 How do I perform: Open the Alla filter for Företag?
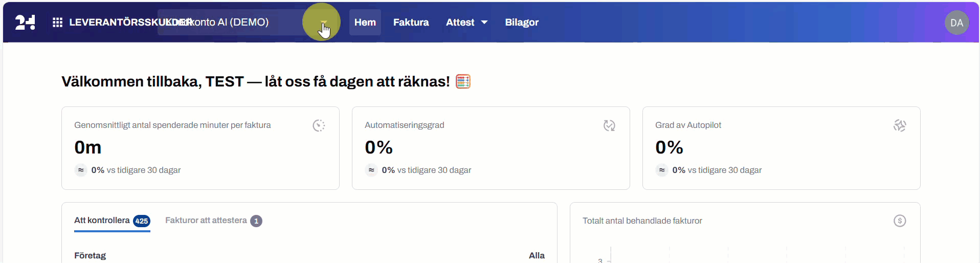[537, 255]
